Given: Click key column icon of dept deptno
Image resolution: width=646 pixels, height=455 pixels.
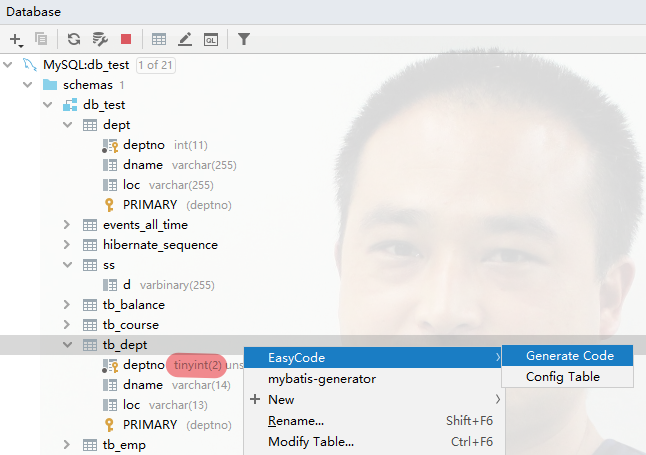Looking at the screenshot, I should coord(110,145).
